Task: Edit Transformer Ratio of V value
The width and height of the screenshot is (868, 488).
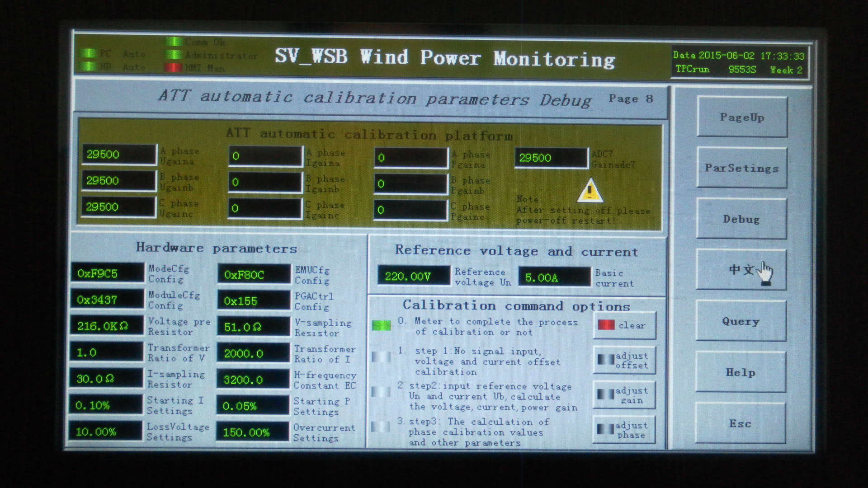Action: pyautogui.click(x=107, y=352)
